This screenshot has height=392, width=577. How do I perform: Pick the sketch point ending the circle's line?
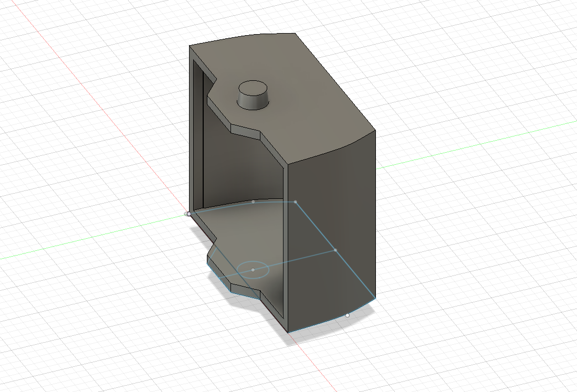[335, 250]
